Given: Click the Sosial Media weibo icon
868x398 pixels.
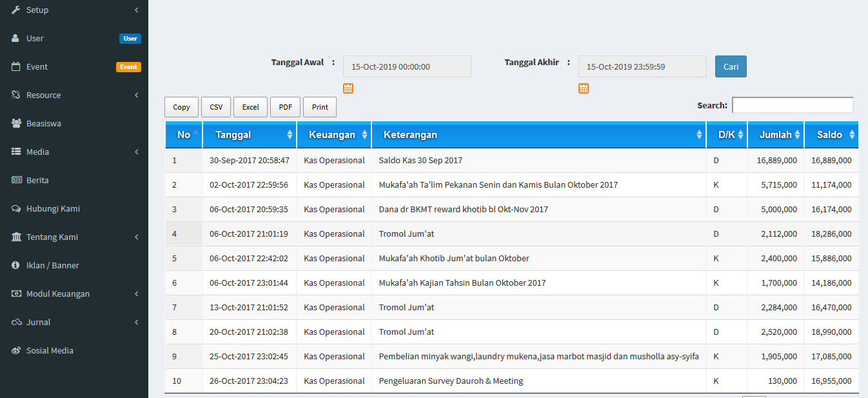Looking at the screenshot, I should pos(17,350).
